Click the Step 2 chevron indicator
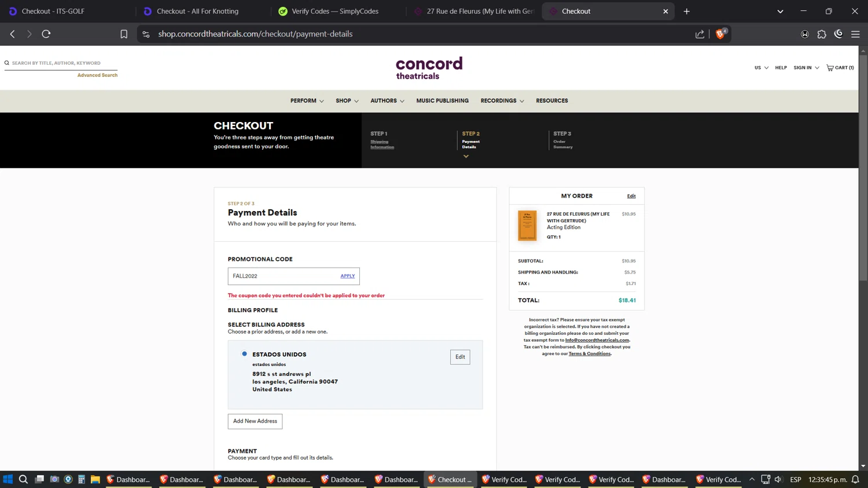 point(466,156)
